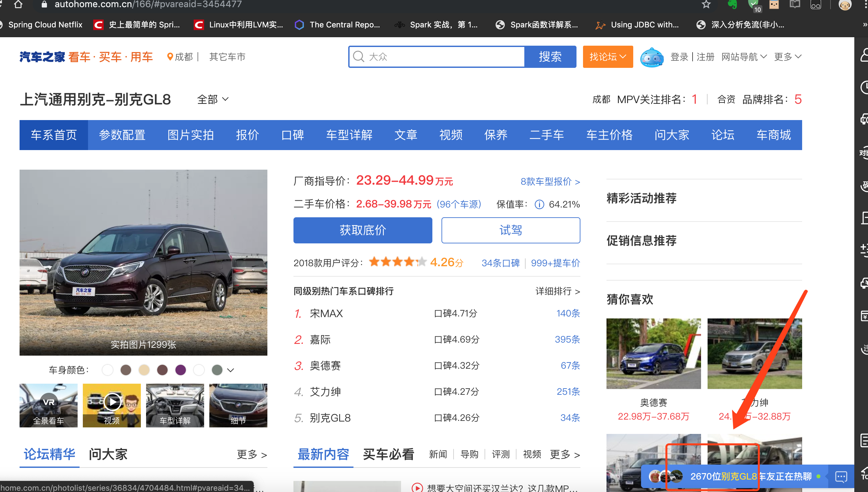Open the 史上最简单的 Spri... bookmark
The width and height of the screenshot is (868, 492).
137,25
